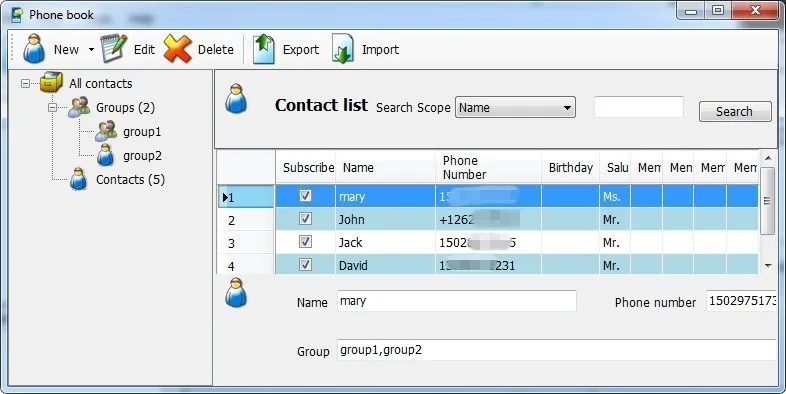Click the name cell Jack

pos(385,243)
